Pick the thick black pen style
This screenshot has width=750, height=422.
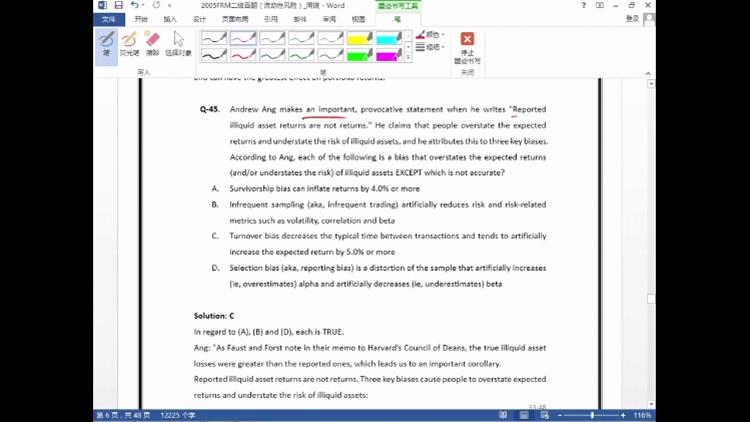point(214,55)
